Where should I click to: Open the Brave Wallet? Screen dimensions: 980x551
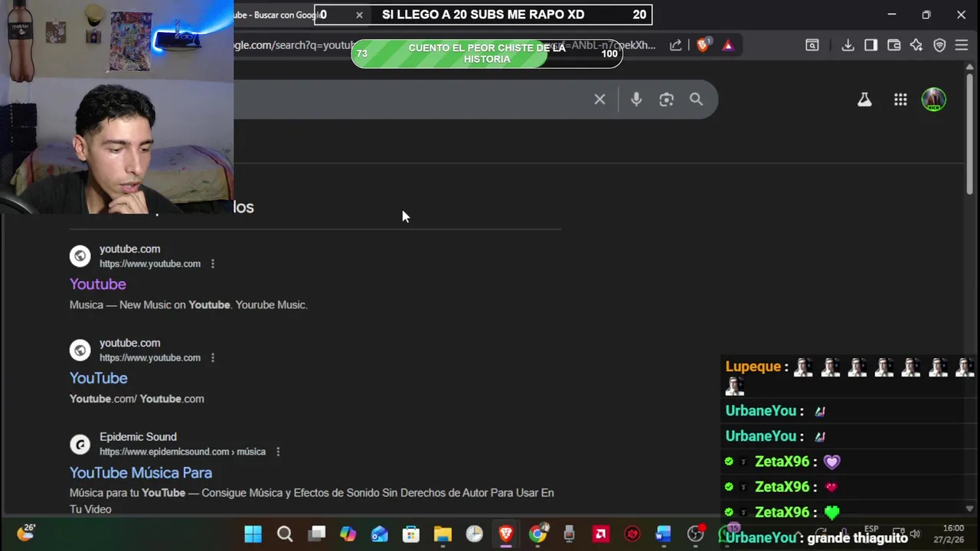click(x=893, y=45)
